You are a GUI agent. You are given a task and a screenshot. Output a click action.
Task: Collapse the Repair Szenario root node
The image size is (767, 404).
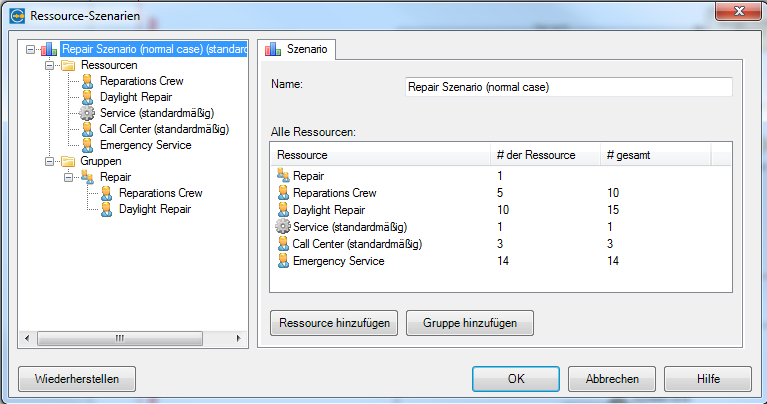pos(30,49)
